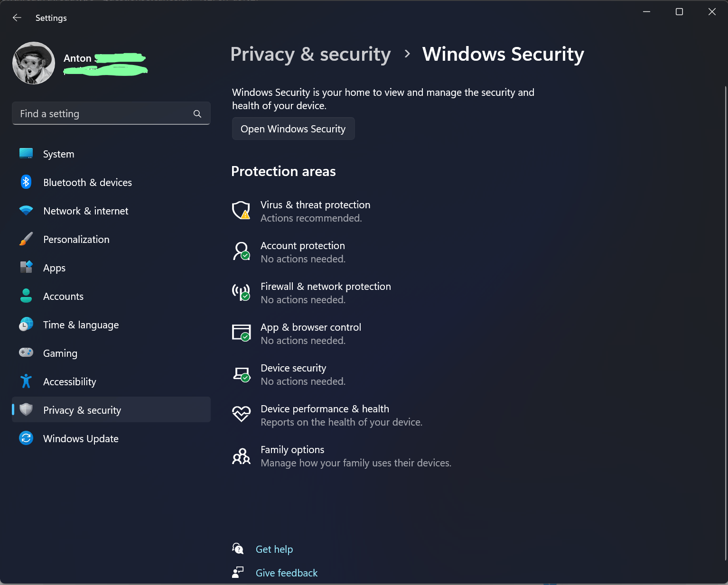Click the Accessibility figure icon

coord(26,381)
